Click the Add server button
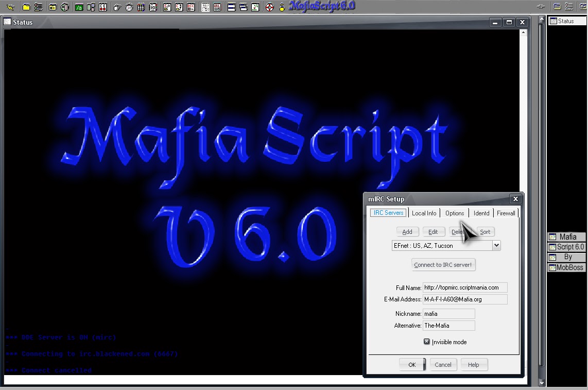 point(407,232)
